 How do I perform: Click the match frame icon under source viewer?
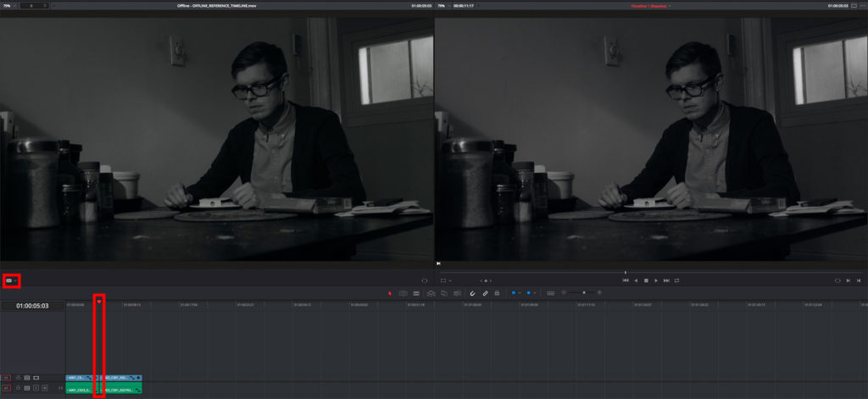pyautogui.click(x=425, y=280)
